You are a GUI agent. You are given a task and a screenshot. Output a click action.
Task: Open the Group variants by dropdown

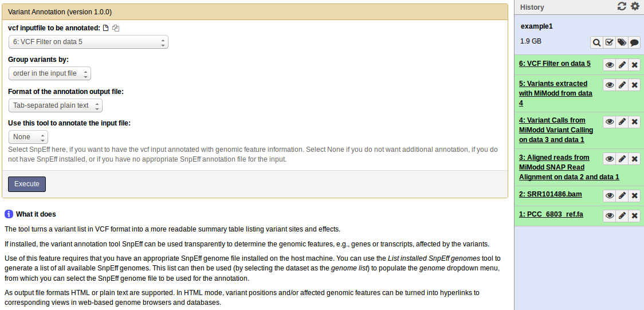coord(50,73)
